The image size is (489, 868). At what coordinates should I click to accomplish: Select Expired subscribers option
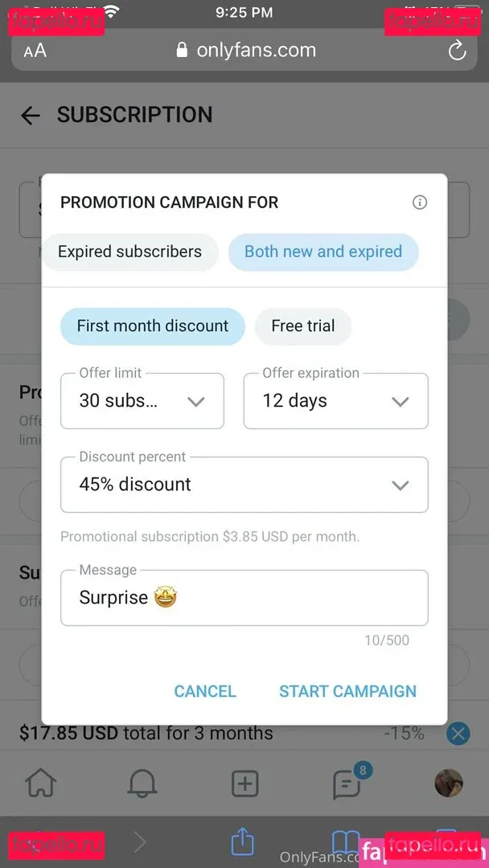coord(129,252)
